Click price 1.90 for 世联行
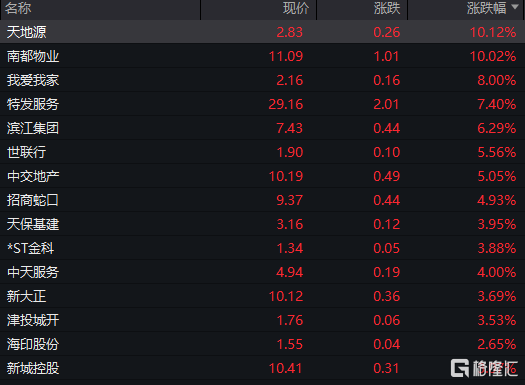525x385 pixels. [290, 152]
